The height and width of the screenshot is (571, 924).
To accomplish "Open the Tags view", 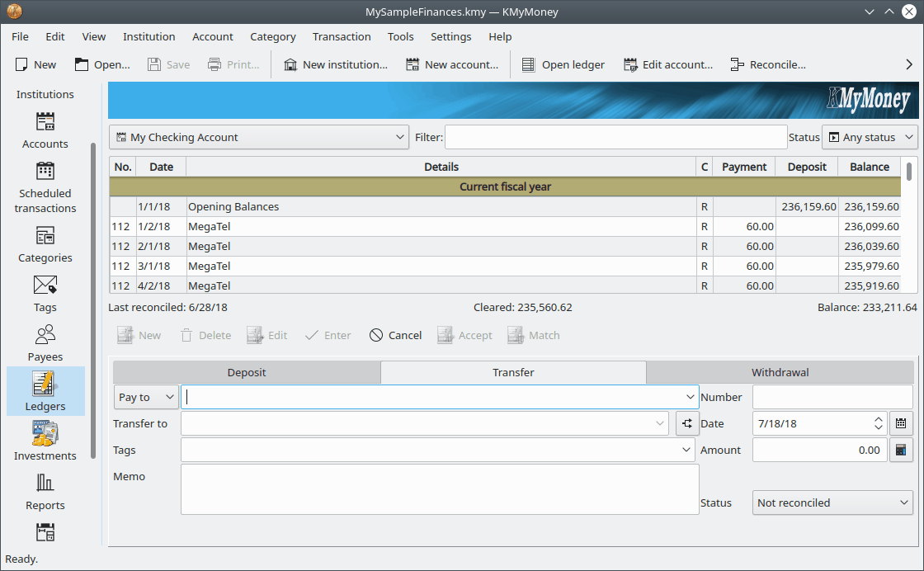I will (45, 294).
